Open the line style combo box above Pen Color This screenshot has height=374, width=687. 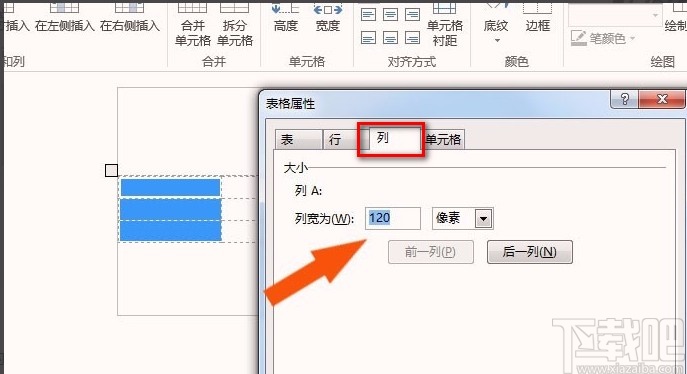click(615, 15)
